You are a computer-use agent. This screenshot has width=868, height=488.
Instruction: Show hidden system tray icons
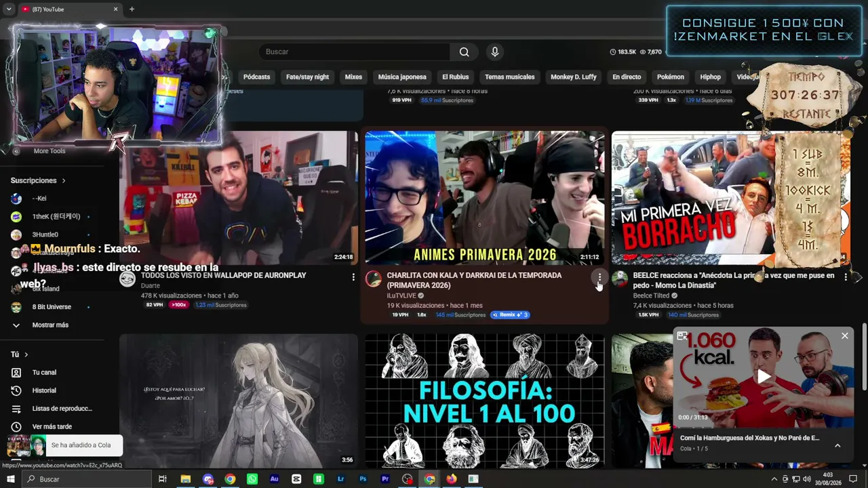click(774, 479)
